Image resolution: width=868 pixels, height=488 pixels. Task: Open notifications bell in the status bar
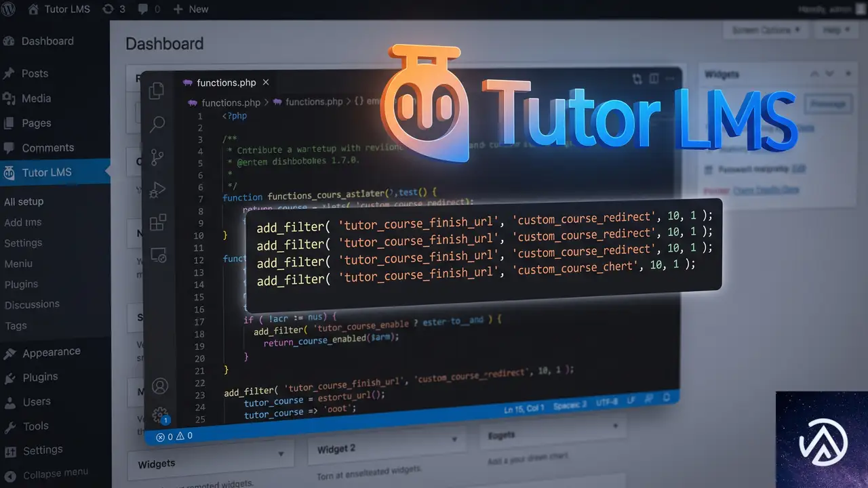(x=667, y=396)
